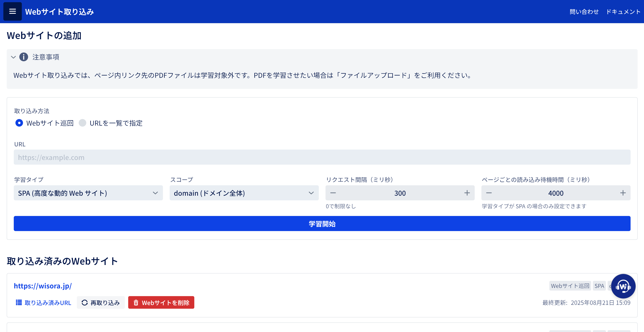Click minus on リクエスト間隔 stepper
The width and height of the screenshot is (644, 332).
(333, 193)
